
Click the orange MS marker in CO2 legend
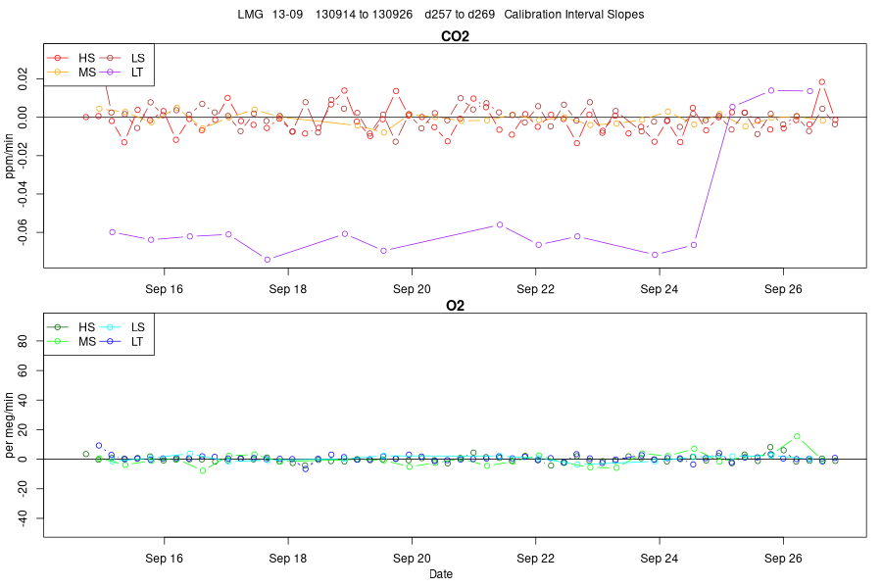coord(58,72)
